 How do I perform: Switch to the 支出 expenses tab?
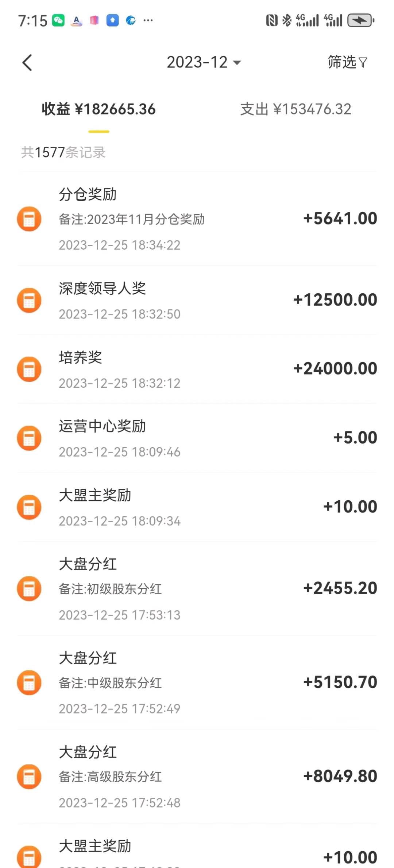click(295, 109)
